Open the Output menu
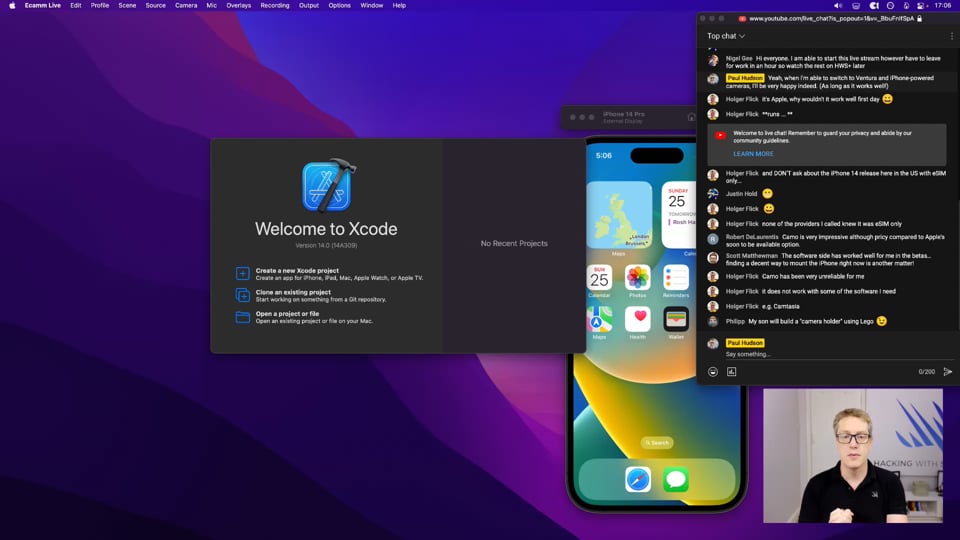 [x=309, y=6]
